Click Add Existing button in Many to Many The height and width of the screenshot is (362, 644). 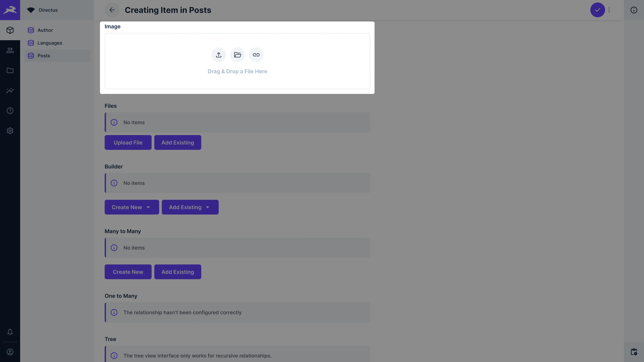pyautogui.click(x=178, y=271)
